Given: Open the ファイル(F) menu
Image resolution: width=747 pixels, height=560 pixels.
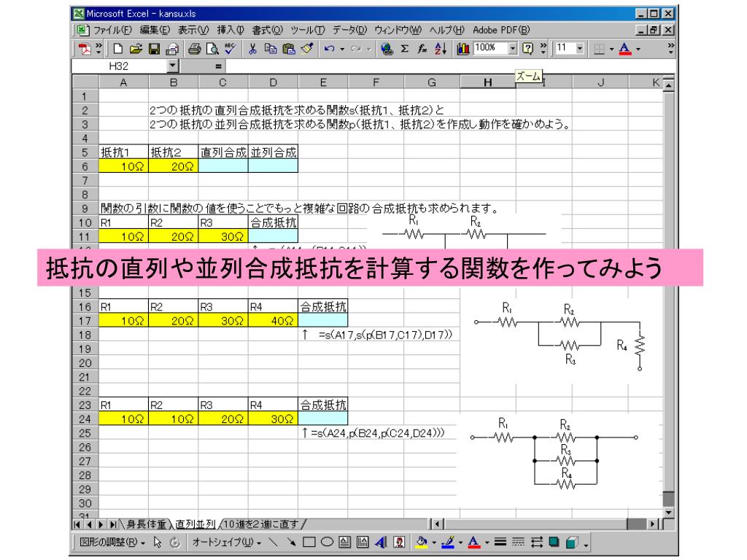Looking at the screenshot, I should coord(112,30).
